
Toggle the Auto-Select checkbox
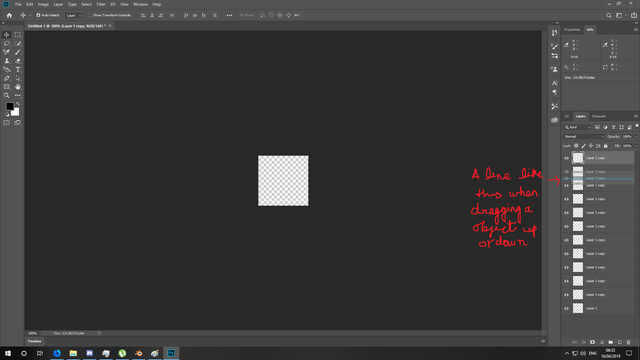(38, 15)
